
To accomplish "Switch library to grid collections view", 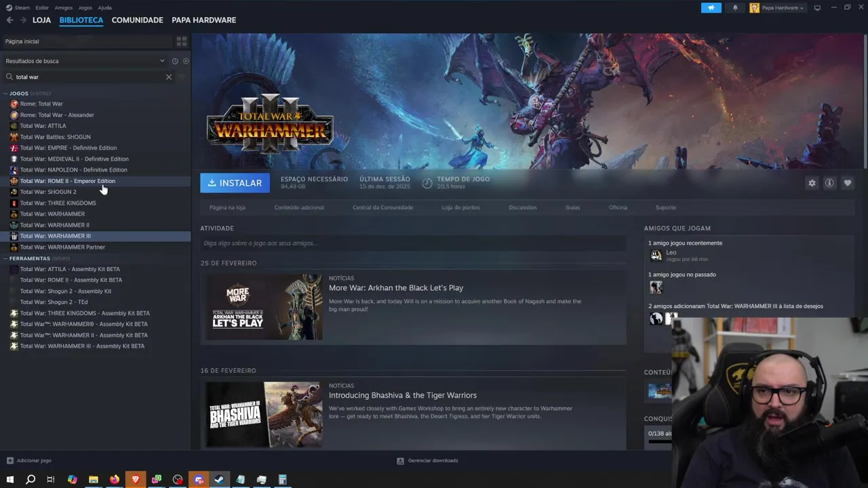I will [x=182, y=41].
